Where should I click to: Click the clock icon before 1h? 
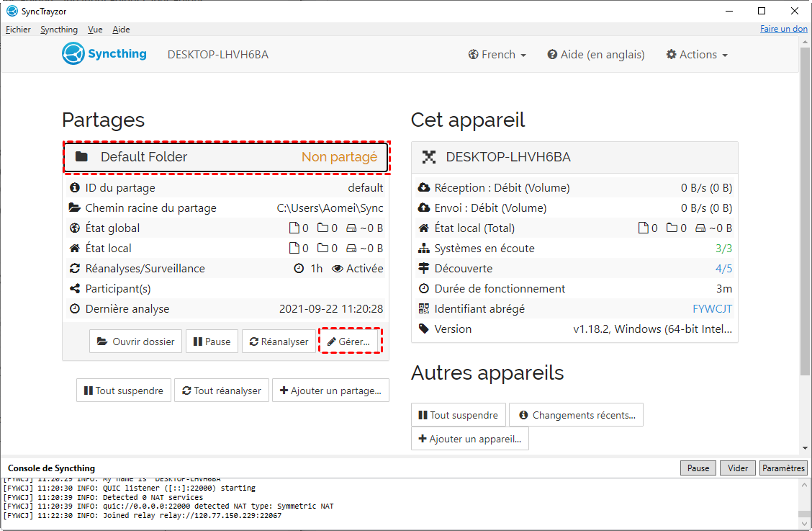tap(299, 269)
